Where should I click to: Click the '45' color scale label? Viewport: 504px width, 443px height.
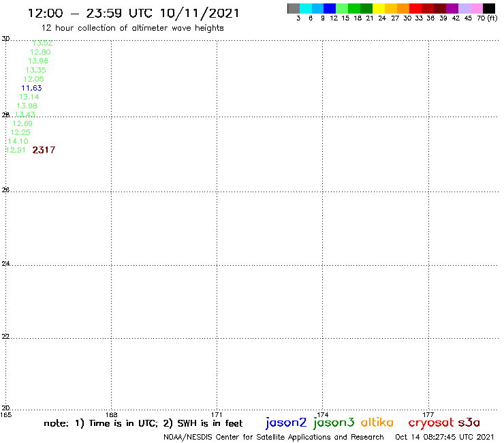(x=468, y=18)
